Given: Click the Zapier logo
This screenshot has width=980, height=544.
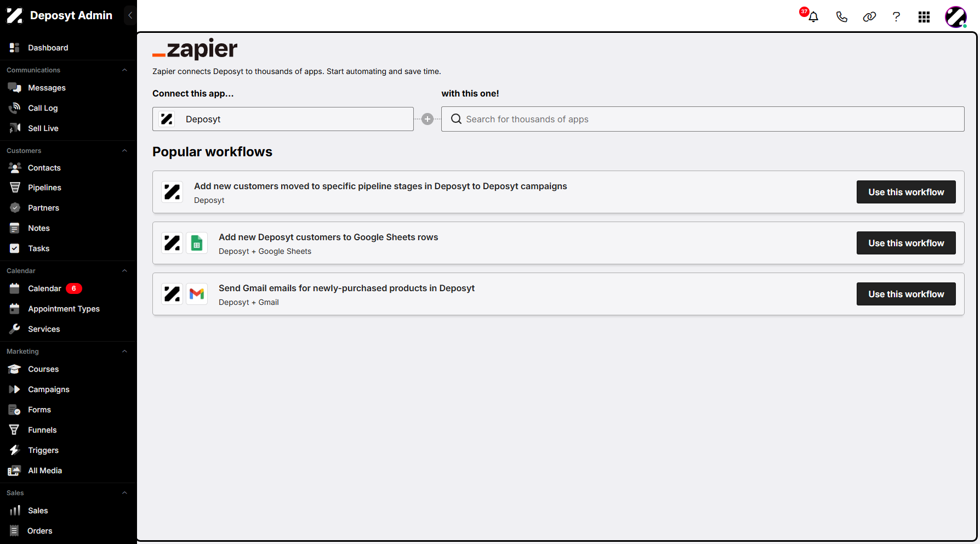Looking at the screenshot, I should click(x=195, y=49).
